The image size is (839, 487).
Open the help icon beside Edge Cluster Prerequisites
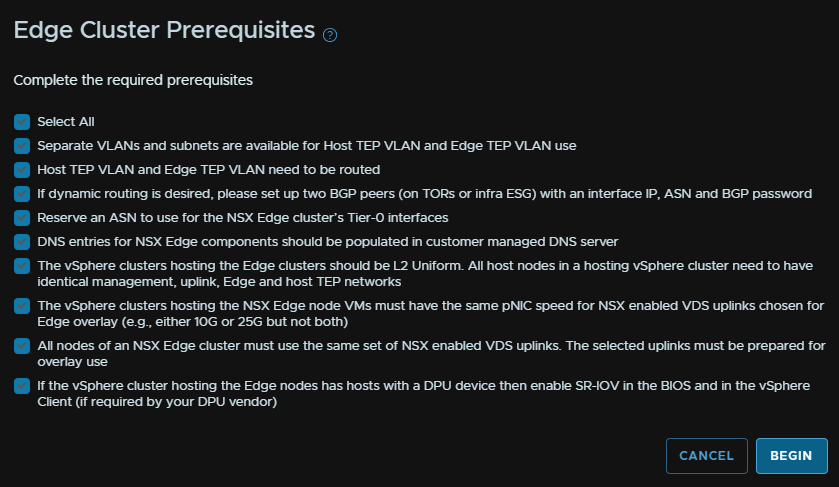[x=330, y=35]
